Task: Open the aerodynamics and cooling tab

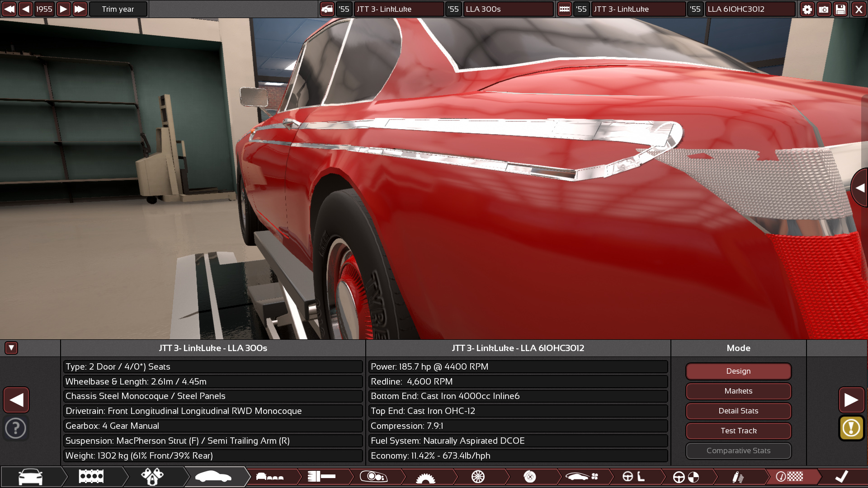Action: [581, 477]
